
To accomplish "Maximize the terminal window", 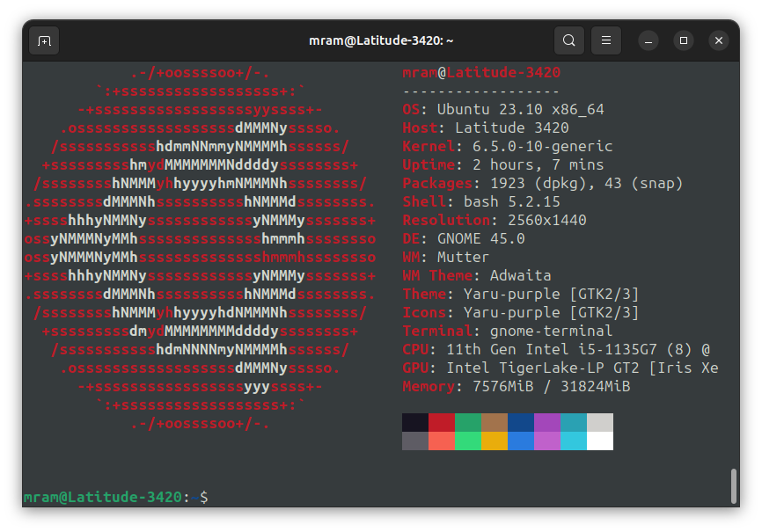I will (684, 40).
